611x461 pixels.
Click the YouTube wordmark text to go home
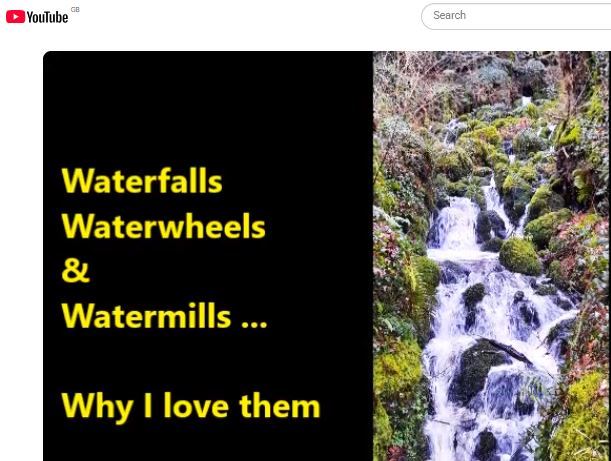pyautogui.click(x=47, y=17)
